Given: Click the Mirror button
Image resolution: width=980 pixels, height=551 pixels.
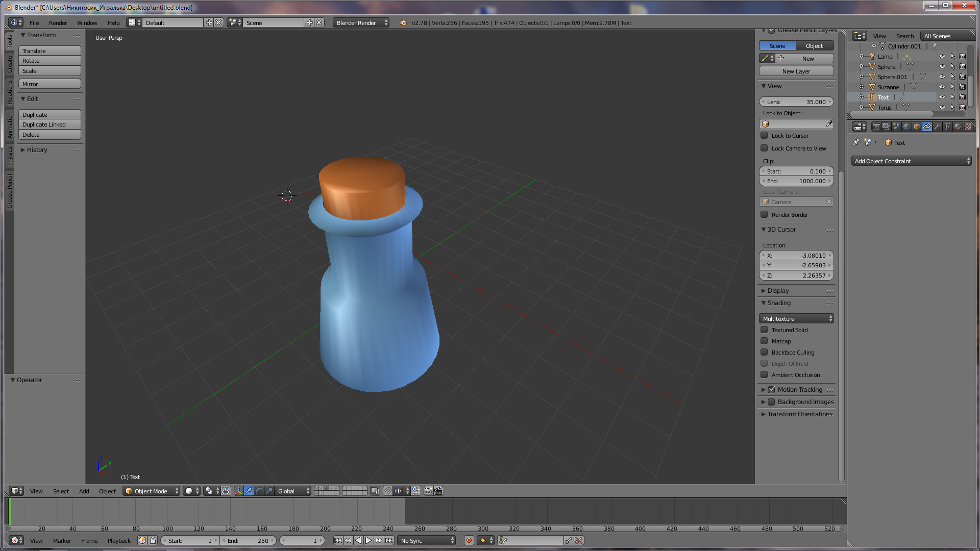Looking at the screenshot, I should [50, 84].
